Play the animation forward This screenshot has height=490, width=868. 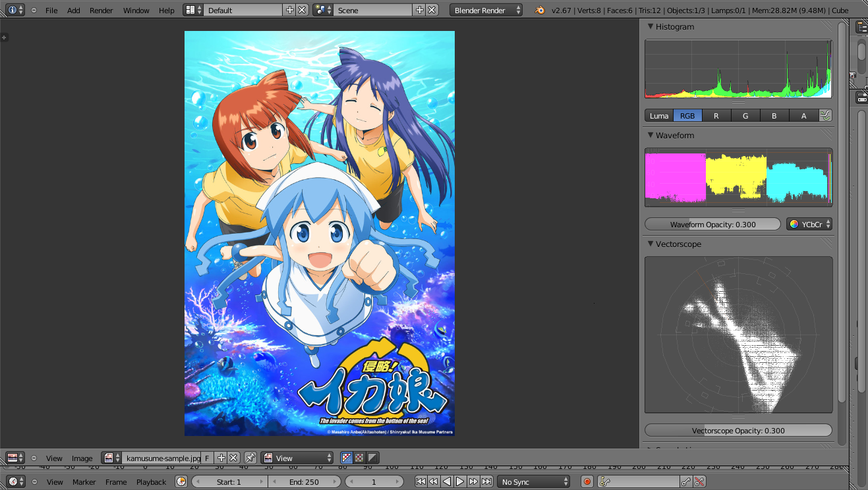tap(460, 481)
